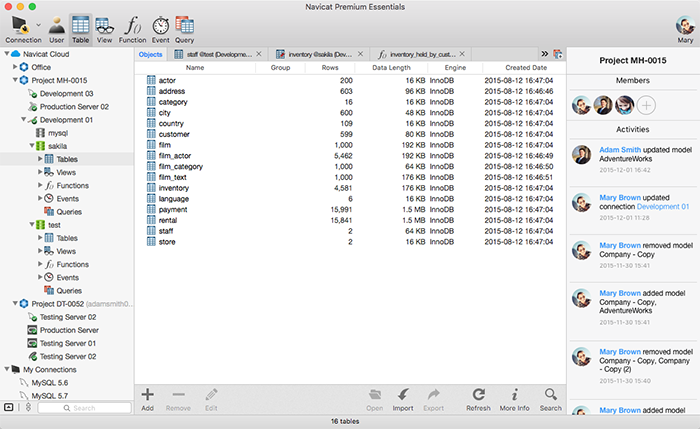
Task: Sort tables by the Name column
Action: point(195,67)
